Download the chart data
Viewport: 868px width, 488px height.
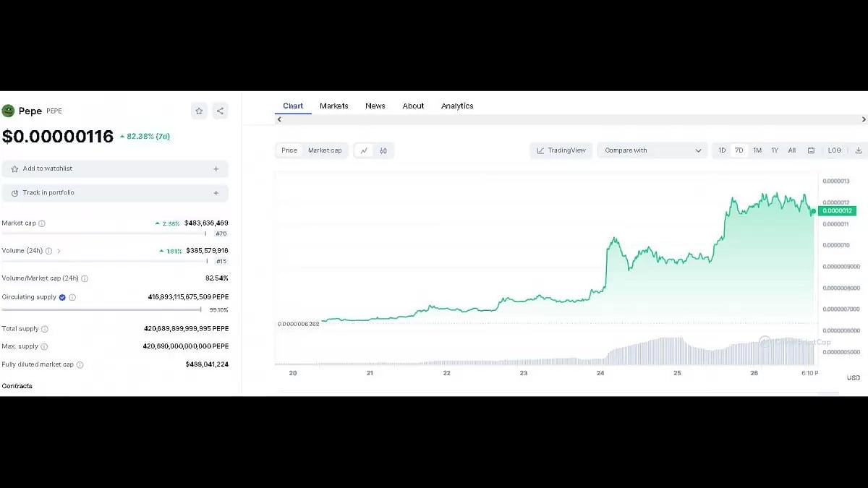click(859, 150)
